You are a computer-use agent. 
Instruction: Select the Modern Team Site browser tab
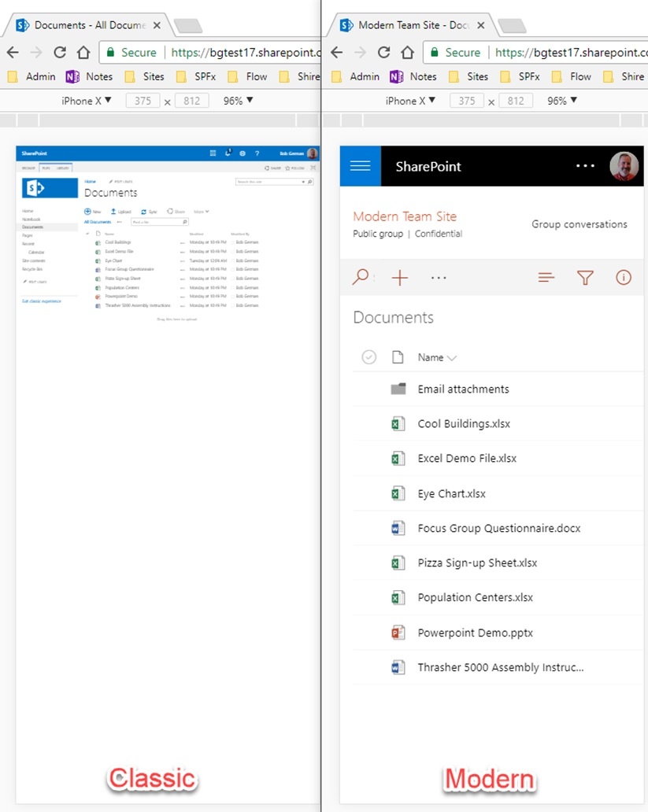[409, 24]
